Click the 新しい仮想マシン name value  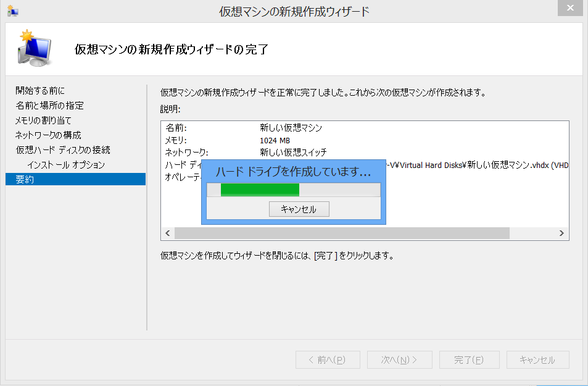coord(291,128)
